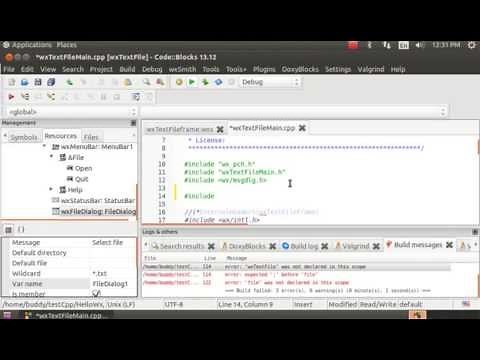Click the Save all files icon
This screenshot has height=360, width=480.
pos(51,82)
